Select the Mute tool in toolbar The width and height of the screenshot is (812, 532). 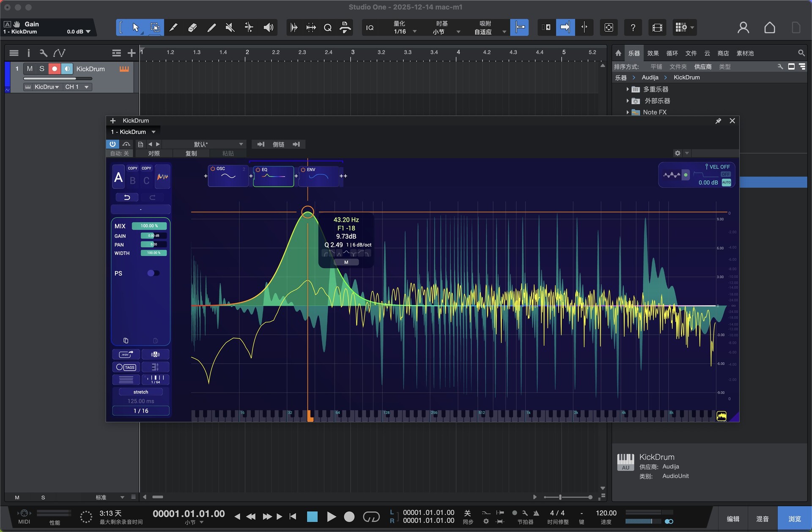tap(230, 27)
